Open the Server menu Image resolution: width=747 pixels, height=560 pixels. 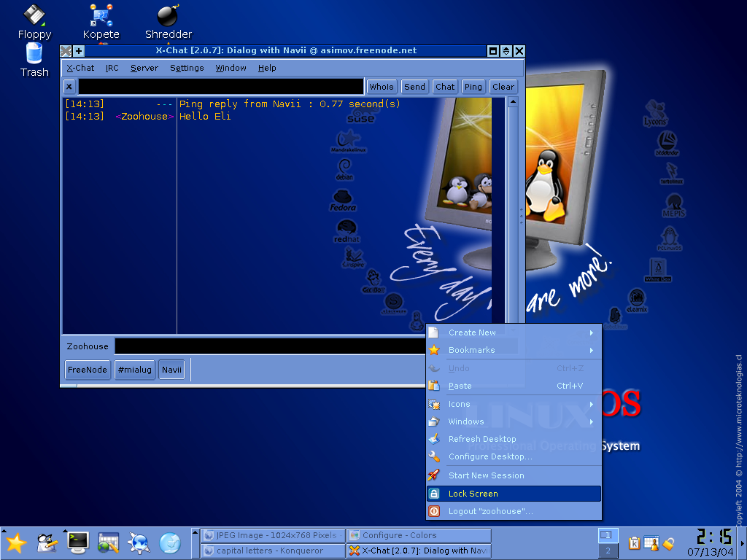144,68
